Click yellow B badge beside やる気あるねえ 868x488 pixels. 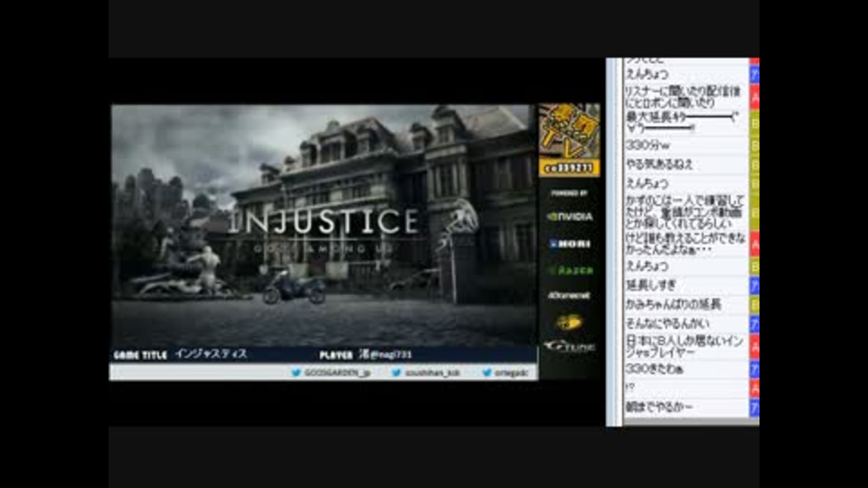click(754, 164)
